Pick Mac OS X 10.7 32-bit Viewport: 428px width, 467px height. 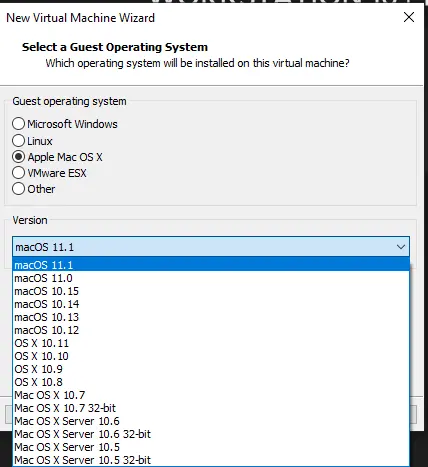(211, 408)
